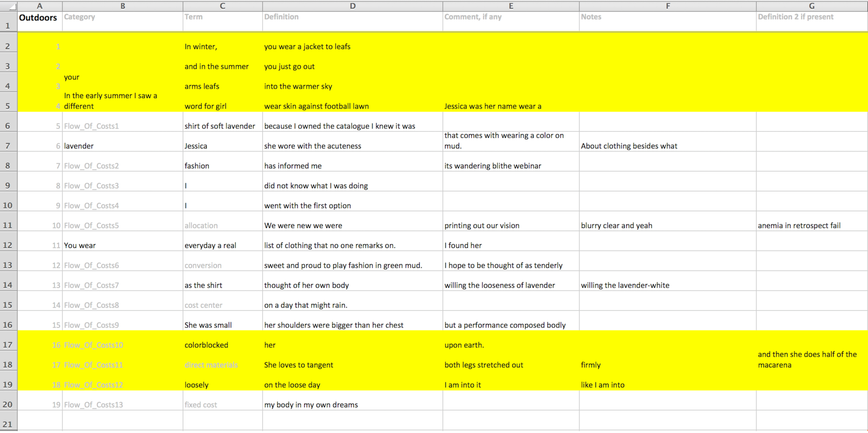The height and width of the screenshot is (433, 868).
Task: Click 'willing the lavender-white' cell
Action: (x=667, y=281)
